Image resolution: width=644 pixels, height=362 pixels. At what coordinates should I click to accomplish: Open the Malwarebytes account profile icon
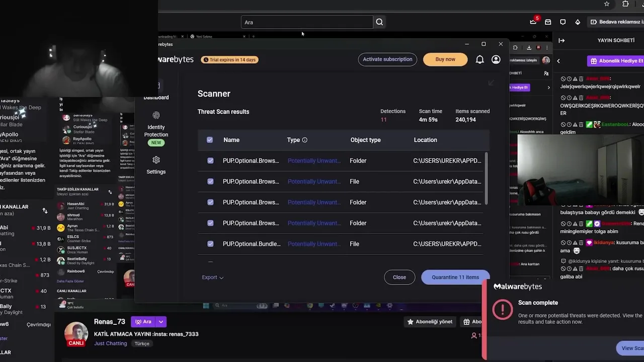tap(496, 59)
